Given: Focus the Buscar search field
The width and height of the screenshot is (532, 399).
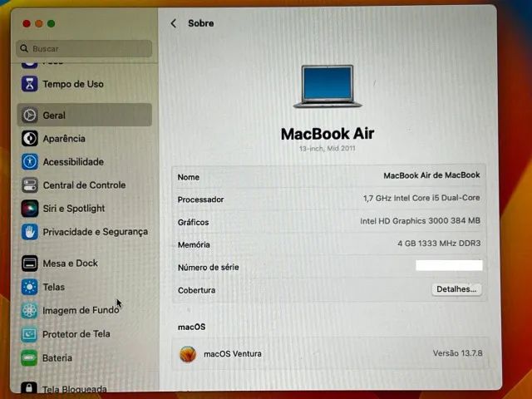Looking at the screenshot, I should [84, 48].
